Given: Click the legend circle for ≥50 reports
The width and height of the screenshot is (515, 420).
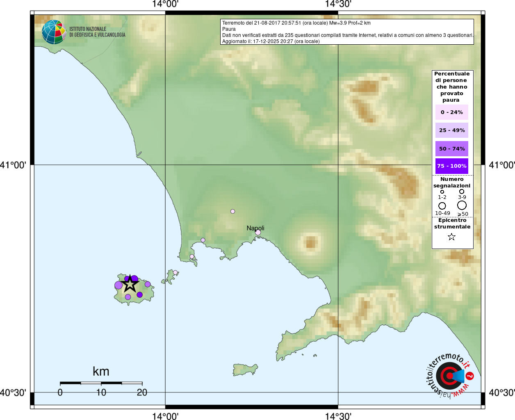Looking at the screenshot, I should point(462,205).
